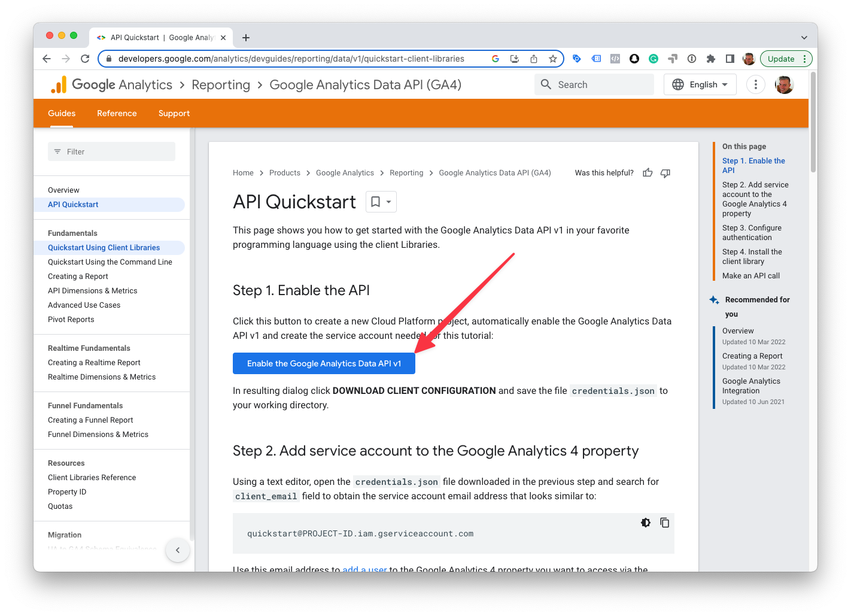Screen dimensions: 851x616
Task: Open Quickstart Using the Command Line
Action: pyautogui.click(x=110, y=262)
